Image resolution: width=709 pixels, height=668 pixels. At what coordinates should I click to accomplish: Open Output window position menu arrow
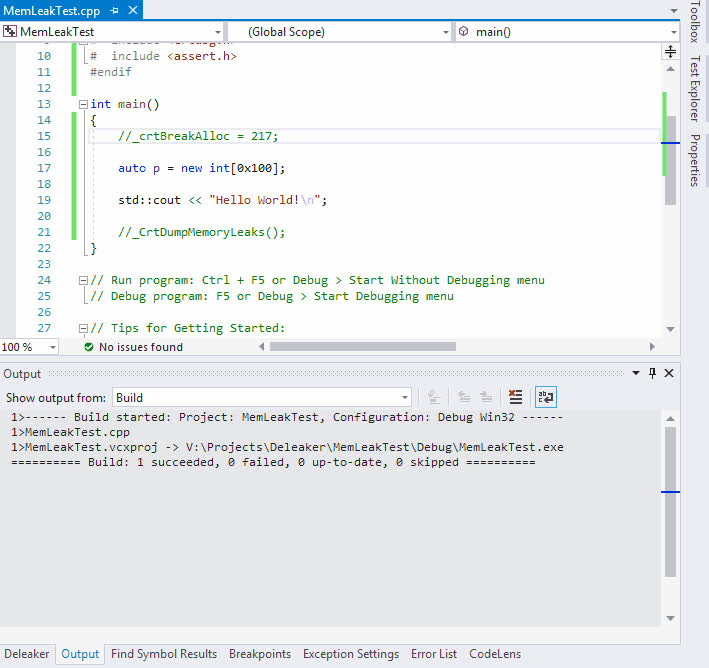635,373
